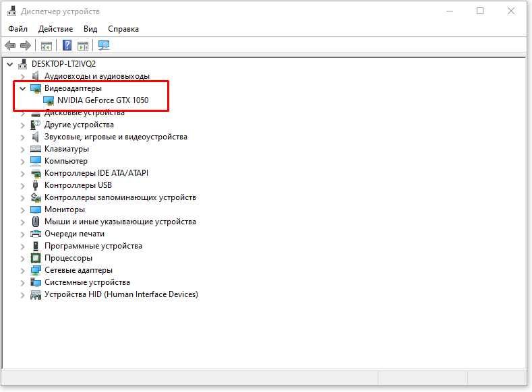Click the NVIDIA GeForce GTX 1050 device icon
The image size is (532, 392).
click(x=49, y=100)
